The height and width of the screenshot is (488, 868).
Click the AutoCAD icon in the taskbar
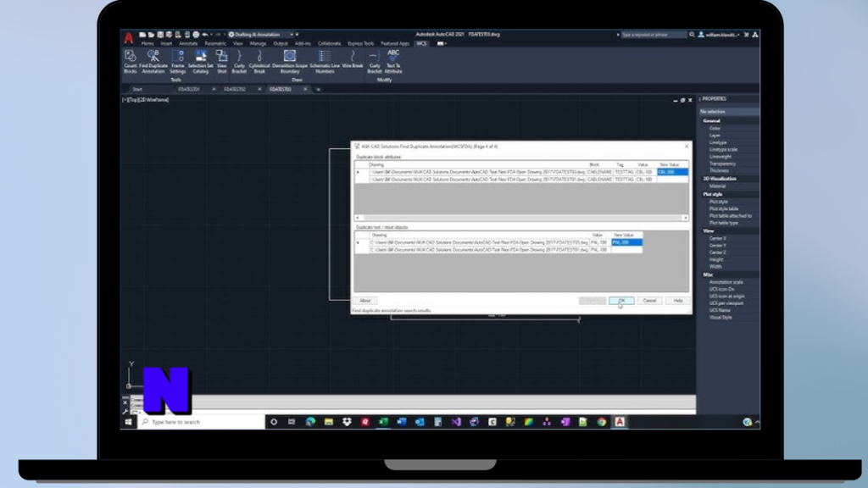(620, 422)
